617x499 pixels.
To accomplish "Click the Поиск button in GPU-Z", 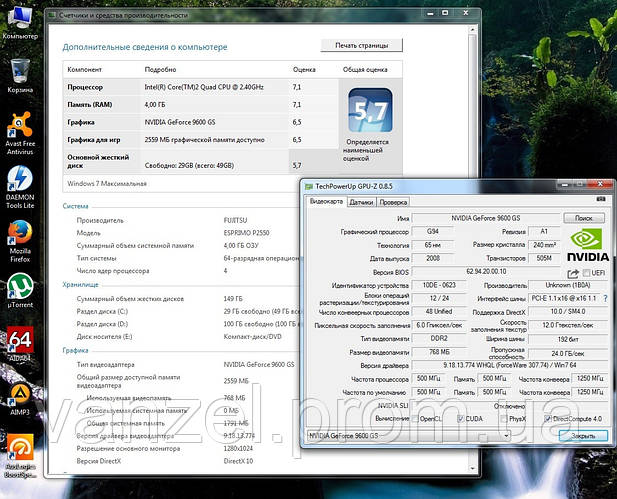I will pyautogui.click(x=584, y=218).
